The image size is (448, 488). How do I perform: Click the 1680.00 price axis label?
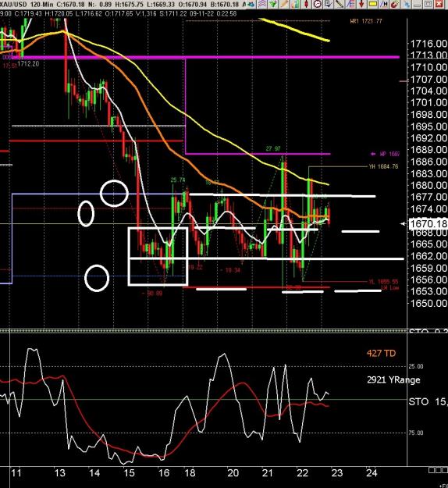click(428, 185)
